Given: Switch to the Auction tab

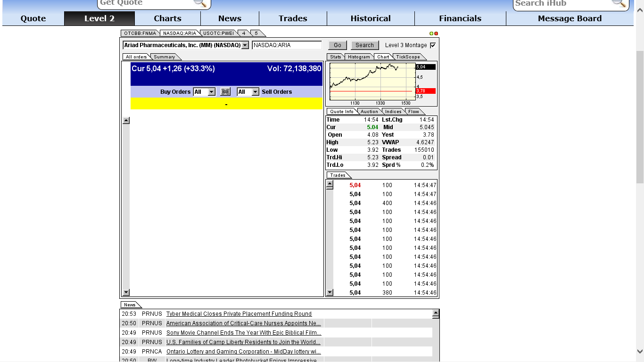Looking at the screenshot, I should pos(369,111).
